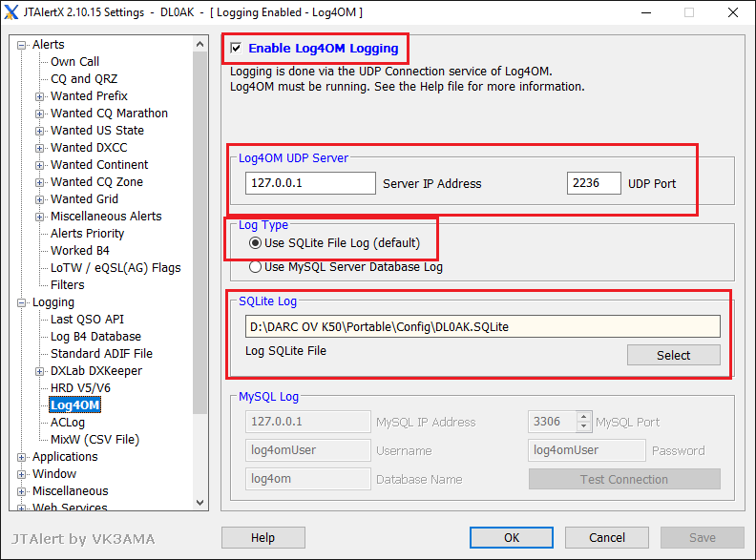Expand the Wanted DXCC node
This screenshot has height=560, width=756.
tap(39, 149)
